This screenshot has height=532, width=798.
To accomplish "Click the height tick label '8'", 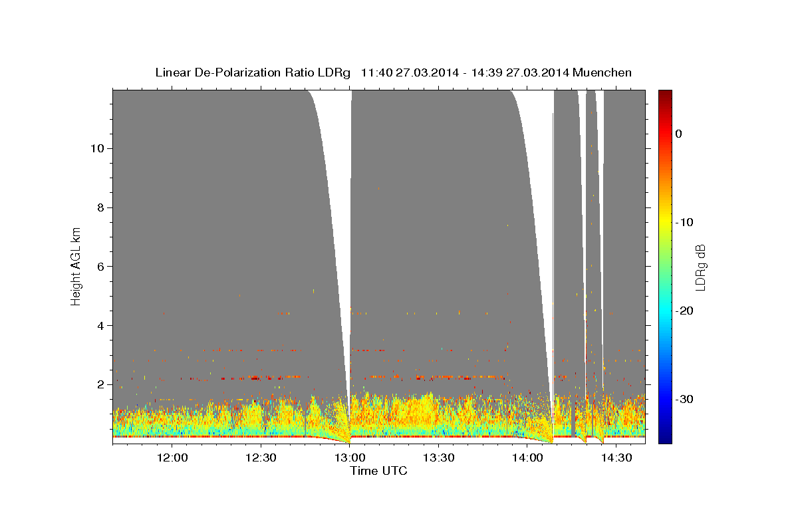I will [99, 207].
